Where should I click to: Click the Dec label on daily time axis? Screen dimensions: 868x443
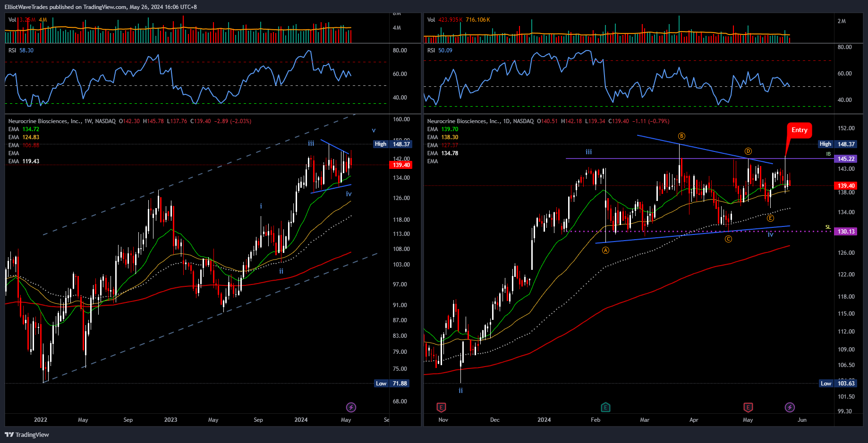(x=494, y=420)
